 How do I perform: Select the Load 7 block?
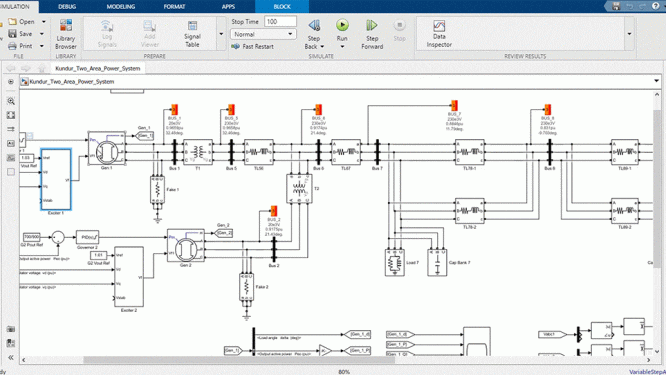395,263
